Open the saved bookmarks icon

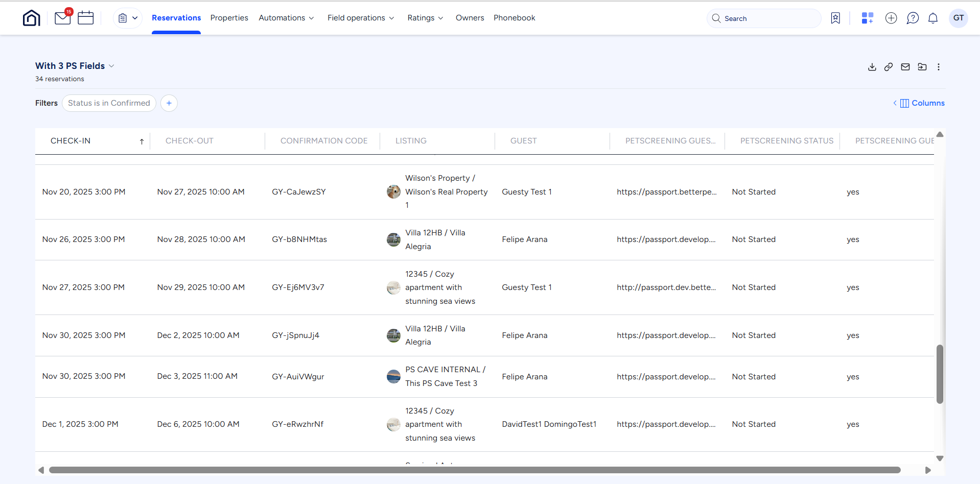835,18
